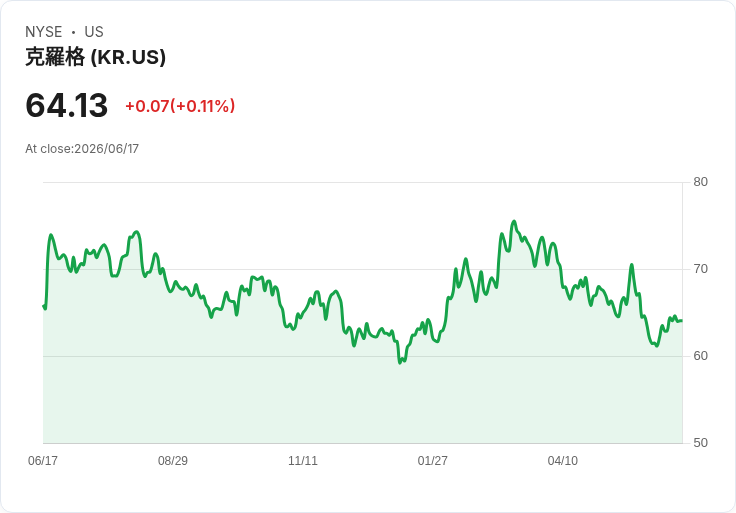Click the rightmost end of price line
736x513 pixels.
click(682, 321)
